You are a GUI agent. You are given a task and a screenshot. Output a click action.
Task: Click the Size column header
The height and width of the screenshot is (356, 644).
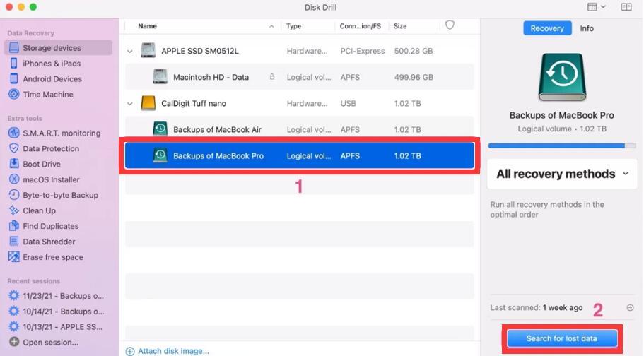400,26
